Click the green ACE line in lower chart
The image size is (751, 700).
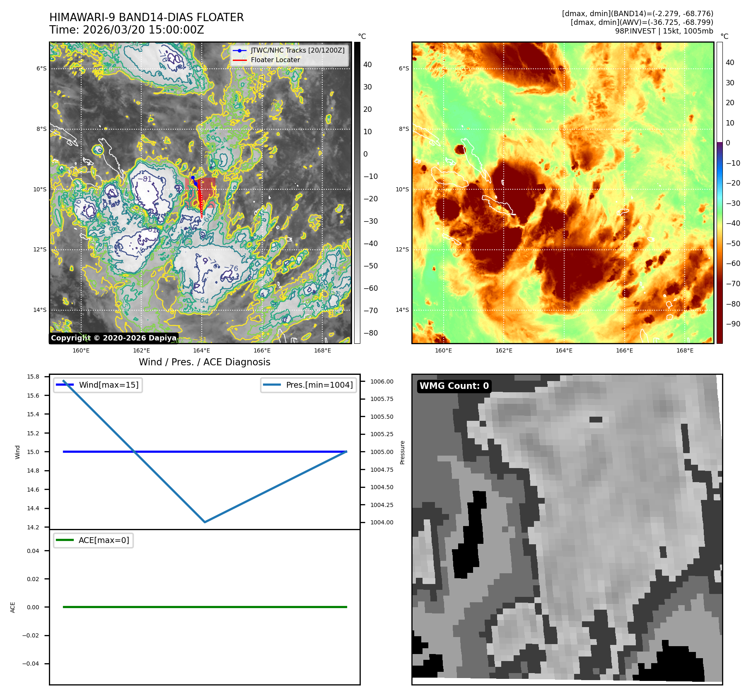point(205,607)
